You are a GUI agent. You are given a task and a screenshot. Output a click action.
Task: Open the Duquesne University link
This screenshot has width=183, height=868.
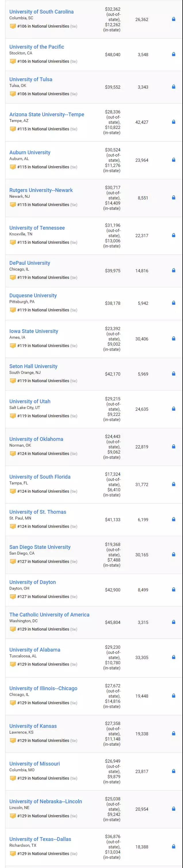(33, 296)
